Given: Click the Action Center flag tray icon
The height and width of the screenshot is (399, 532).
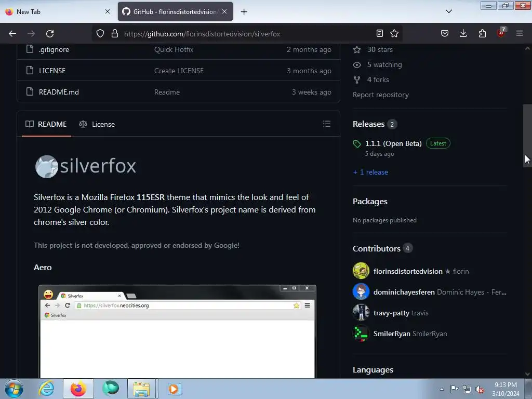Looking at the screenshot, I should click(454, 389).
